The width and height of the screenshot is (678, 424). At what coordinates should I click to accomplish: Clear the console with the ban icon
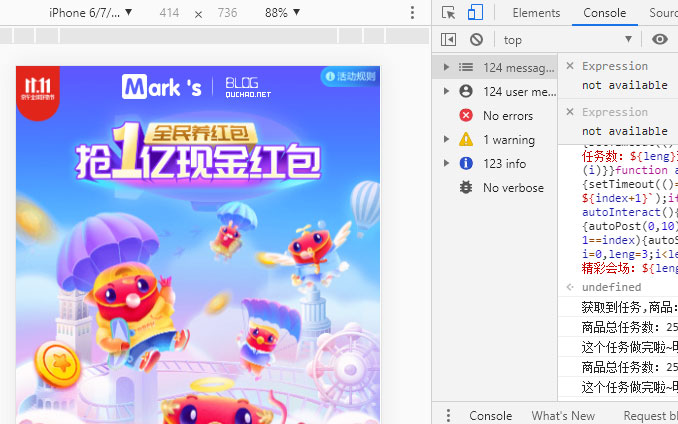click(x=477, y=40)
